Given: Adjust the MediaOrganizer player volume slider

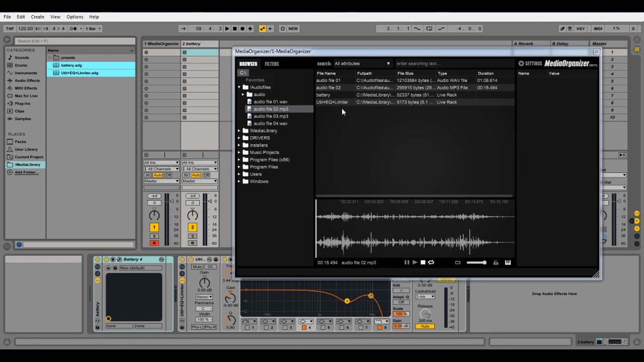Looking at the screenshot, I should point(476,262).
